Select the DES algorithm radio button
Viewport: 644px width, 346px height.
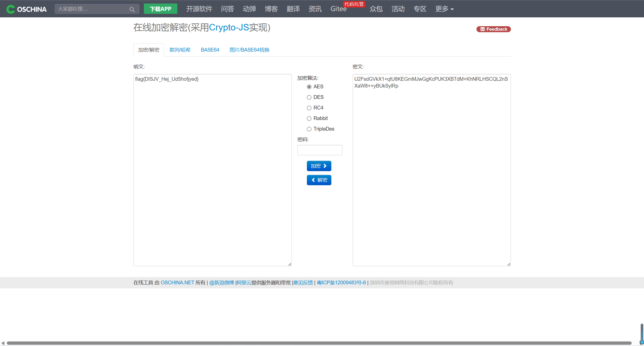[309, 97]
